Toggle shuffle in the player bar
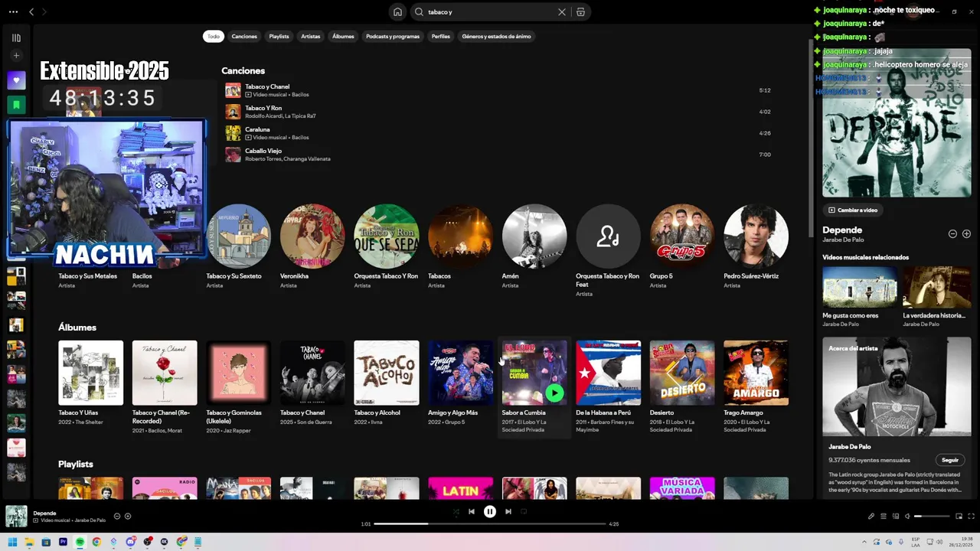 point(456,511)
